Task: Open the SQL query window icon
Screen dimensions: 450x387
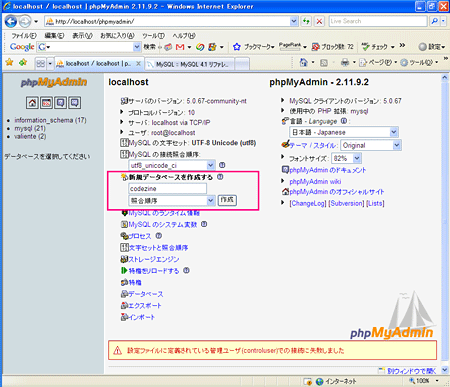Action: [x=46, y=103]
